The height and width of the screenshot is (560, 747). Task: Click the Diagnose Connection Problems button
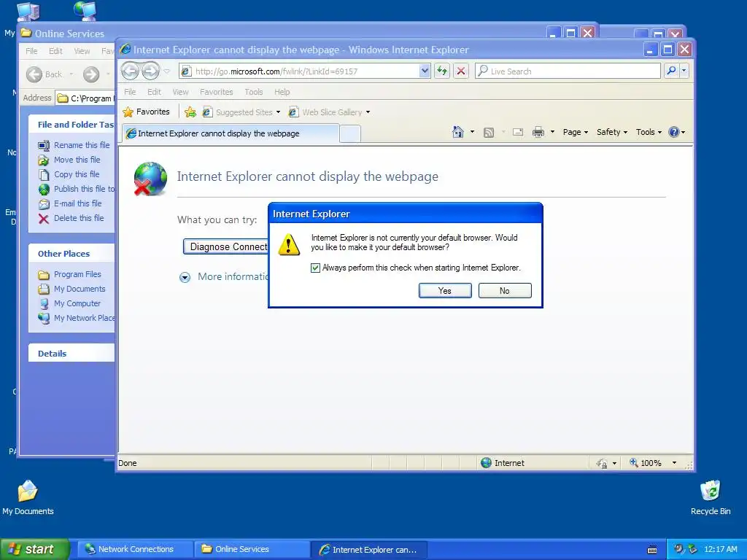click(226, 246)
